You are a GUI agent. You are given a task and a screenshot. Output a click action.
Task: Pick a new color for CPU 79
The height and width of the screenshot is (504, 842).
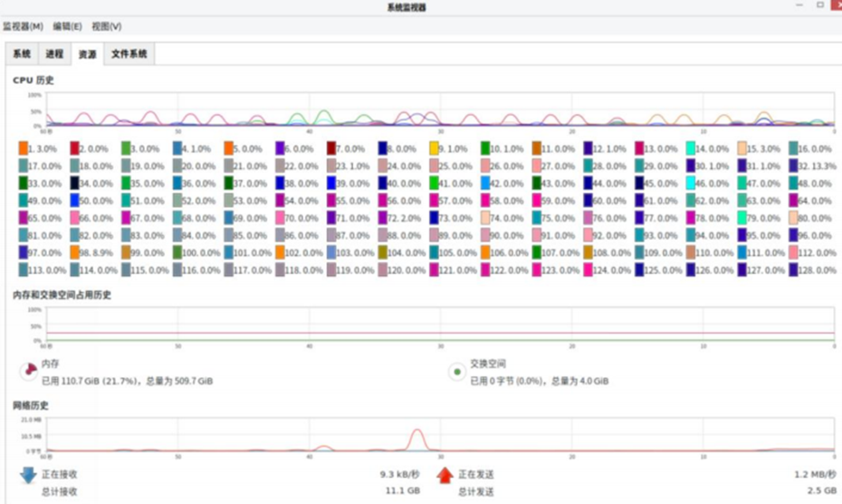742,218
